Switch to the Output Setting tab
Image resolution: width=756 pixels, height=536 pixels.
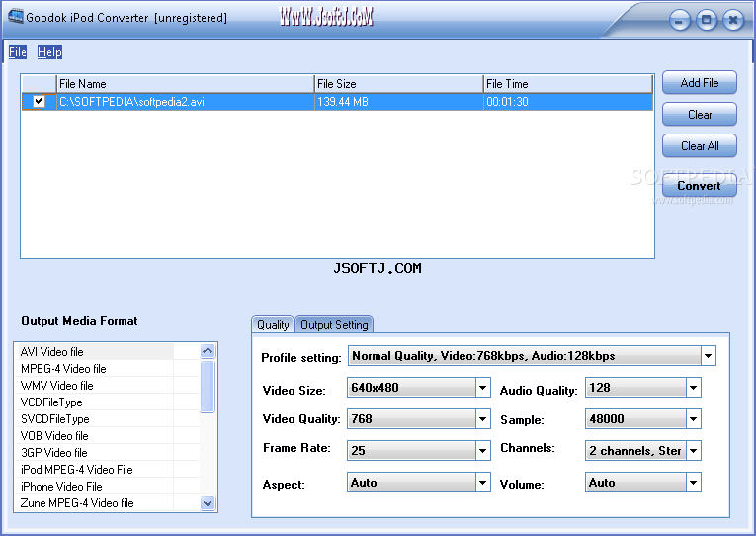coord(334,325)
